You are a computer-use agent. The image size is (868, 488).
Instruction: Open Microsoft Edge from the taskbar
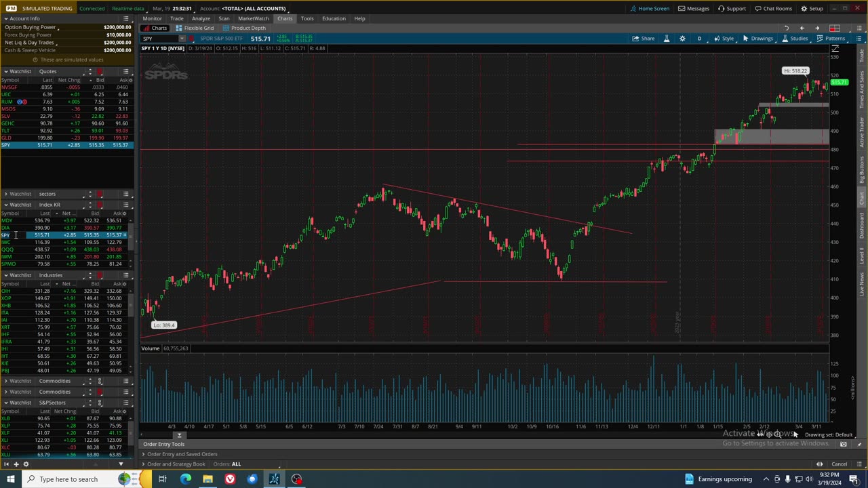pos(185,479)
